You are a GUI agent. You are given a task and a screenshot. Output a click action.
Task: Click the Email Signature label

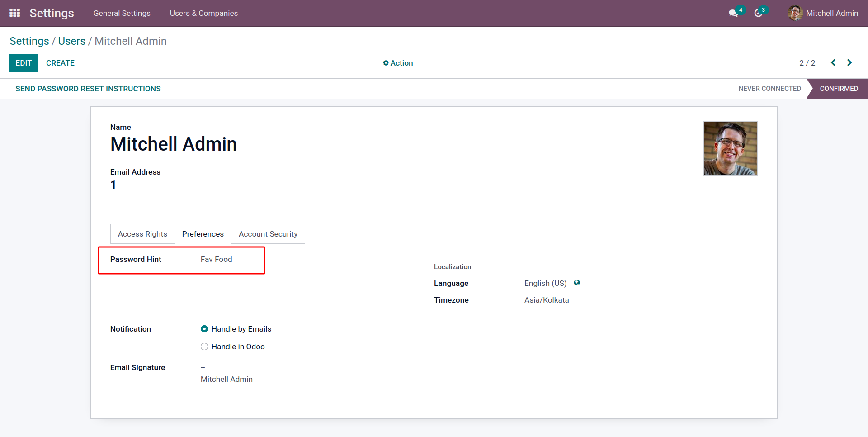pos(137,367)
